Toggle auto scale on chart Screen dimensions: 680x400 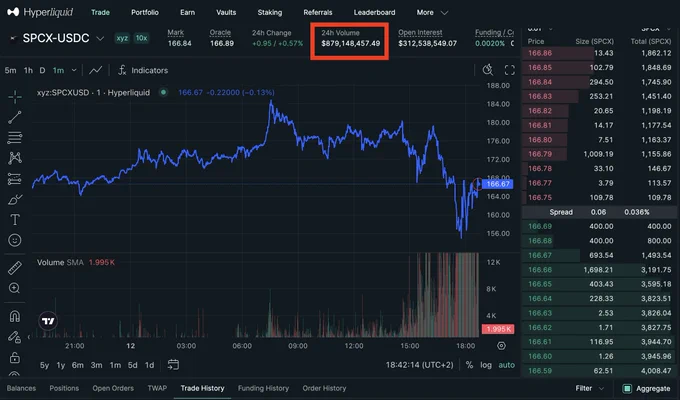point(507,365)
